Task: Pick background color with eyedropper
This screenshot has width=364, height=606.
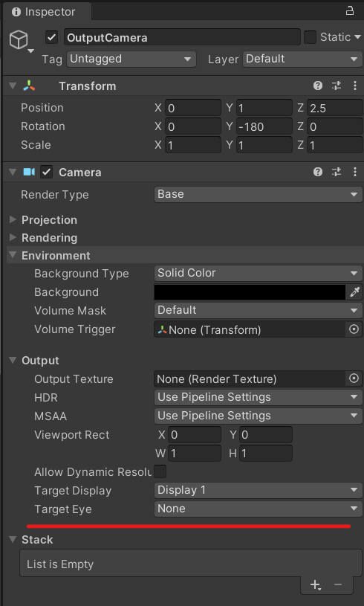Action: [355, 292]
